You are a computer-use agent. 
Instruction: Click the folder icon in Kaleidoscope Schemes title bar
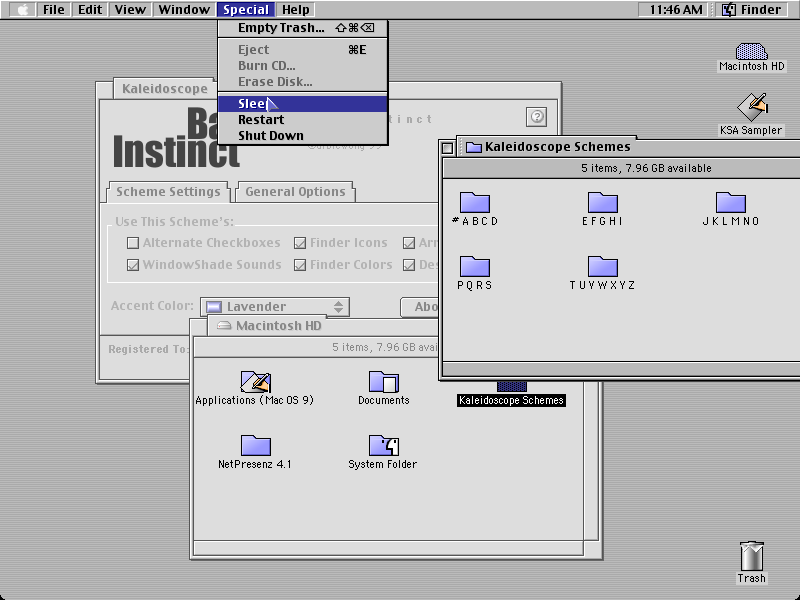coord(474,147)
